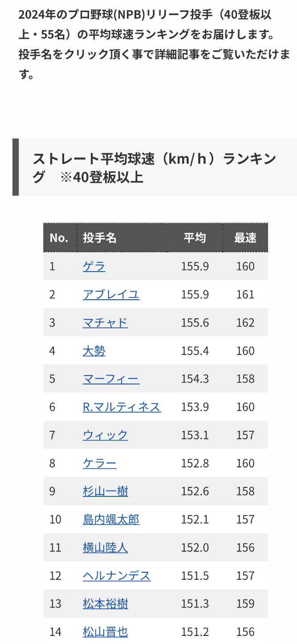Screen dimensions: 297x644
Task: Select the 島内颯太郎 link
Action: tap(111, 520)
